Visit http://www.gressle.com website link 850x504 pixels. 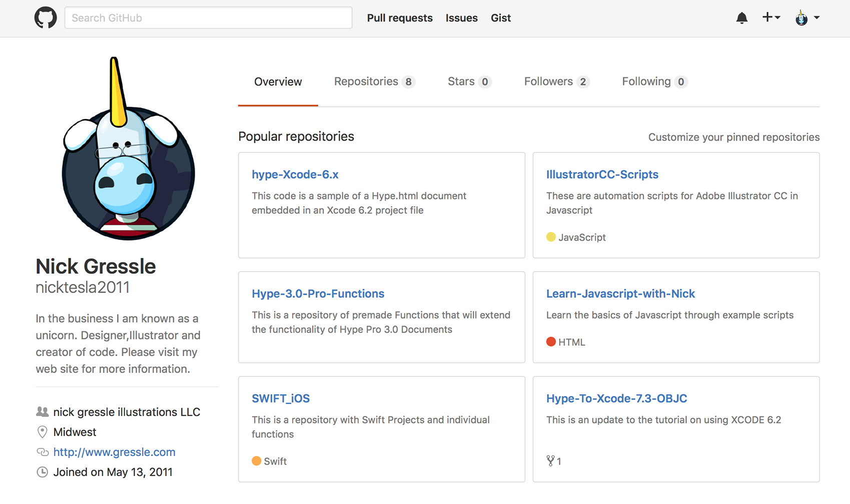tap(114, 452)
